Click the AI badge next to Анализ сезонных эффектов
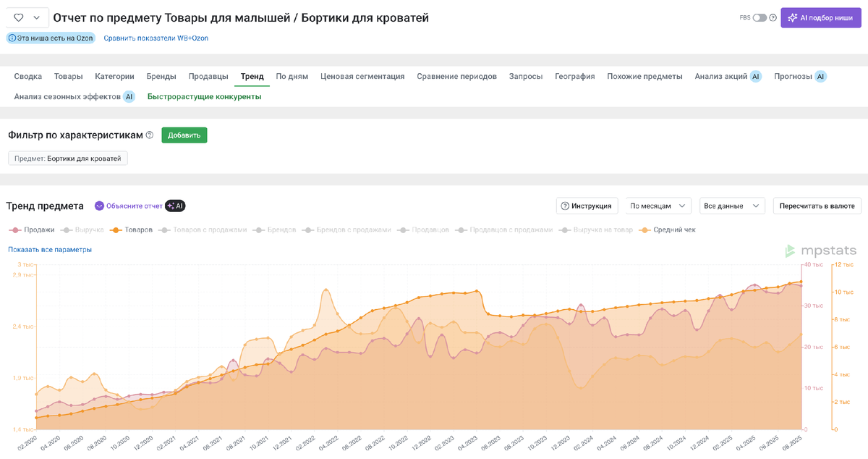Screen dimensions: 868x459 click(x=129, y=96)
